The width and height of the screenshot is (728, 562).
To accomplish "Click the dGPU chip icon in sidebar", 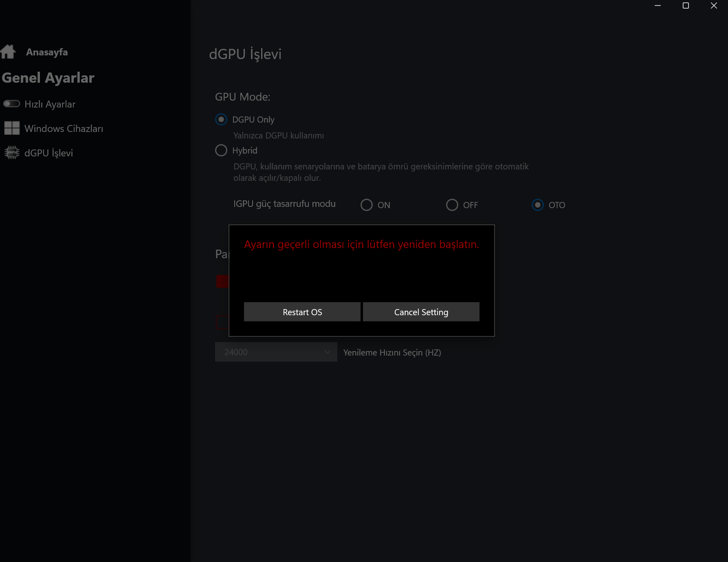I will 12,153.
